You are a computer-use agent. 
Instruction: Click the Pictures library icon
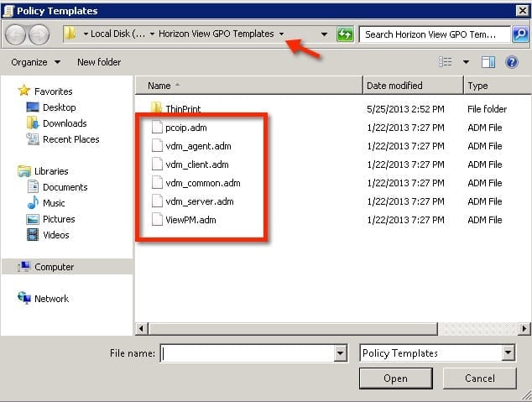[33, 219]
